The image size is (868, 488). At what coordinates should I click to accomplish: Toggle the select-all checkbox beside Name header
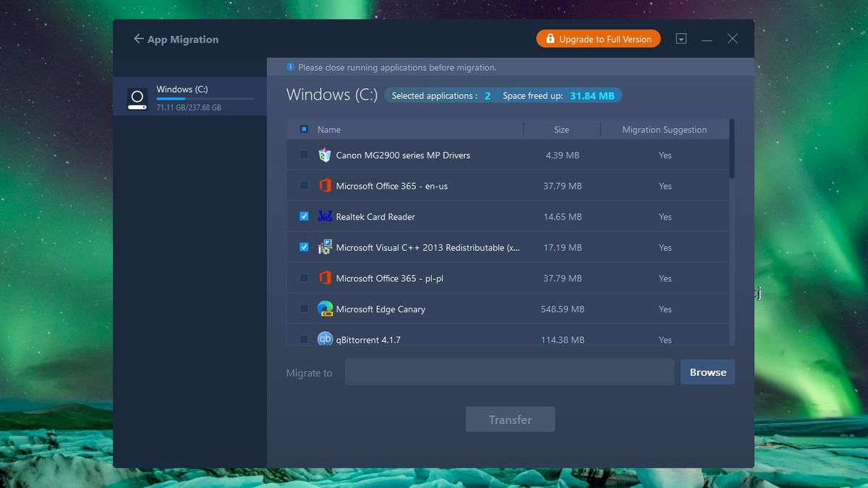coord(305,129)
